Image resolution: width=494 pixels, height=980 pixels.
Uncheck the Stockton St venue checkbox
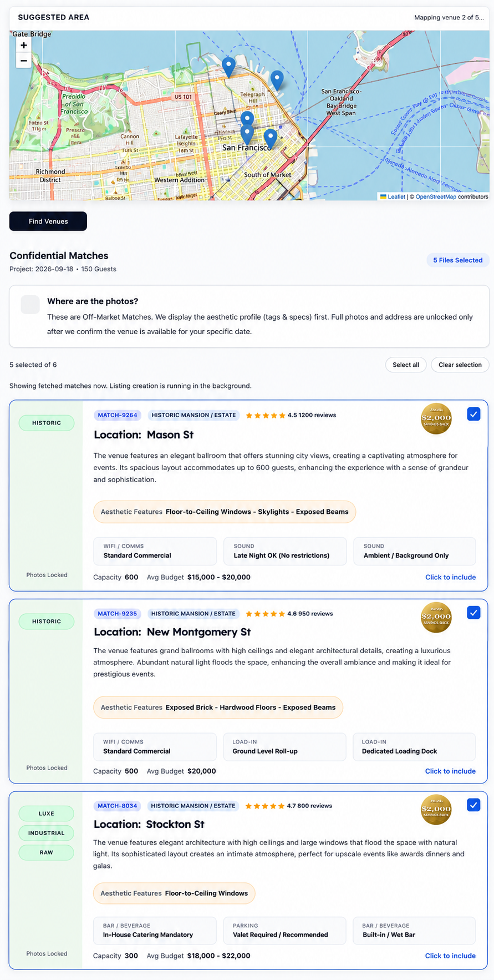[473, 805]
